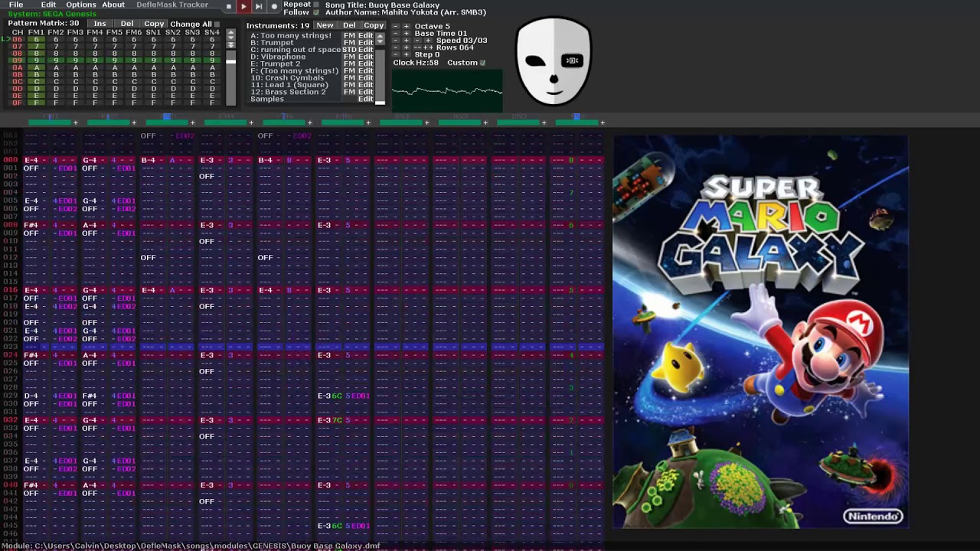
Task: Expand FM2 channel columns with plus
Action: coord(133,122)
